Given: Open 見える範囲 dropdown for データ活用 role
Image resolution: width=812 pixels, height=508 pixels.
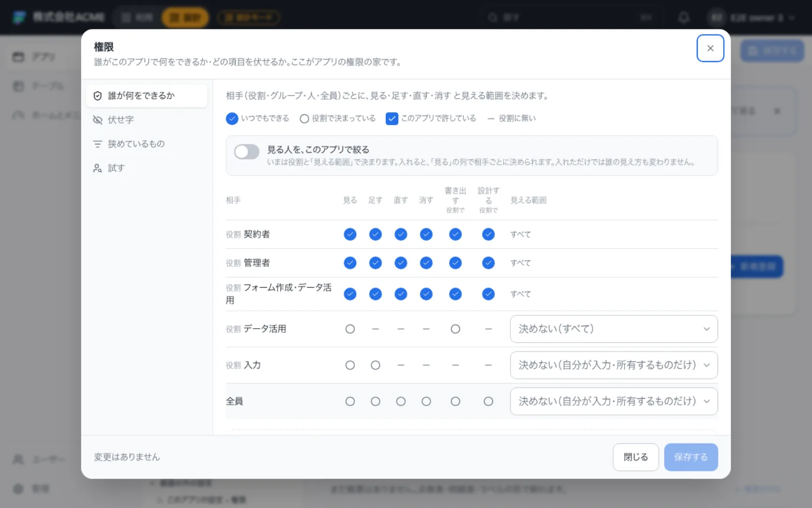Looking at the screenshot, I should (x=614, y=329).
